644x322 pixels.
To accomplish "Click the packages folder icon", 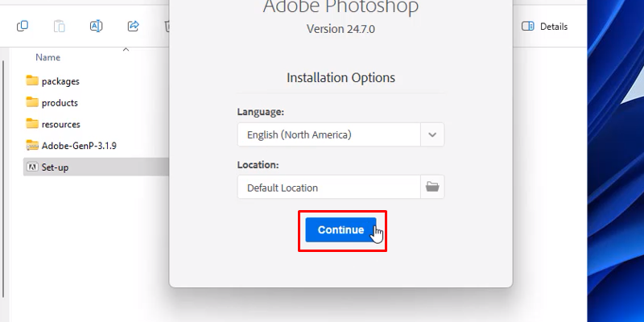I will point(32,80).
